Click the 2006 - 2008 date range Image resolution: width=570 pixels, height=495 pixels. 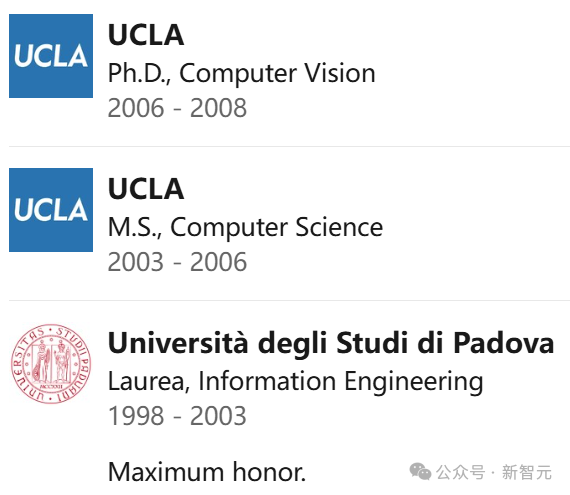coord(177,108)
